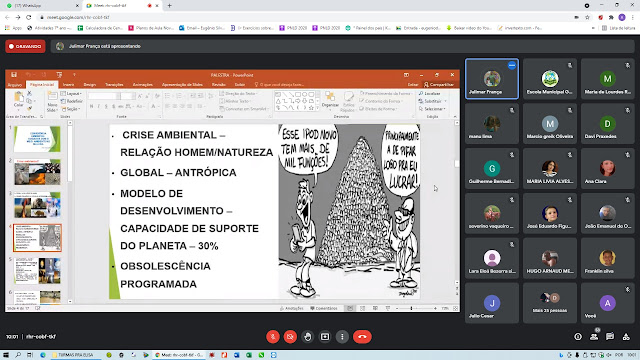Image resolution: width=640 pixels, height=360 pixels.
Task: Open the chat with everyone panel
Action: pyautogui.click(x=610, y=337)
